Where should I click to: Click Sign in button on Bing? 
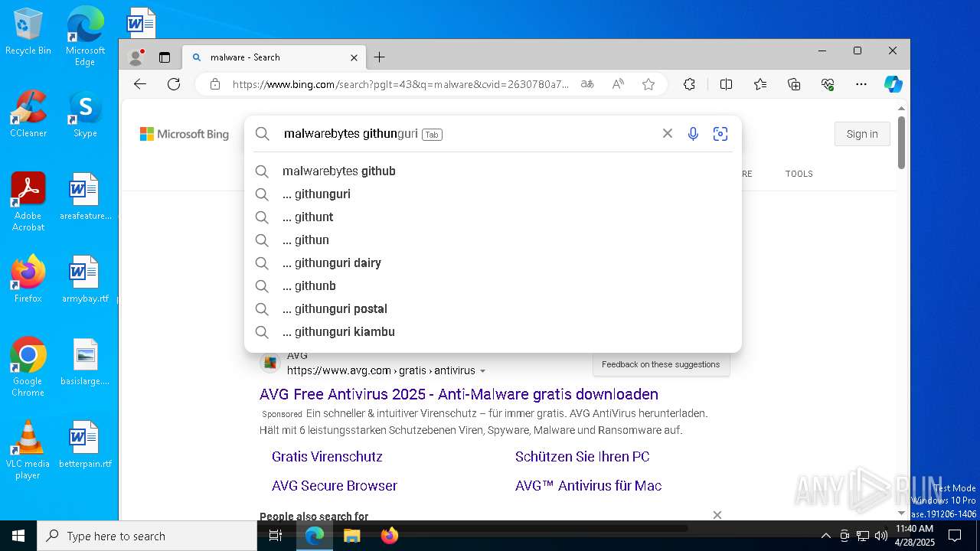[x=862, y=134]
